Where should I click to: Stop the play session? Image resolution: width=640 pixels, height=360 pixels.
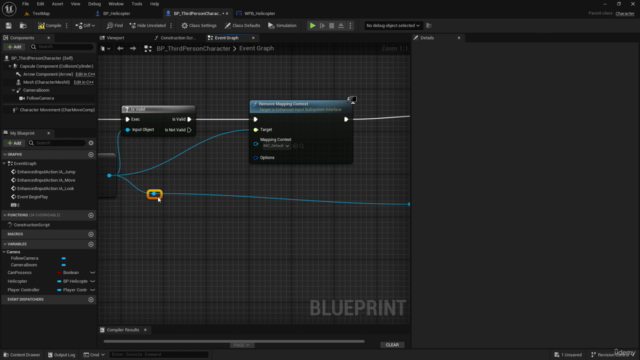pyautogui.click(x=331, y=25)
